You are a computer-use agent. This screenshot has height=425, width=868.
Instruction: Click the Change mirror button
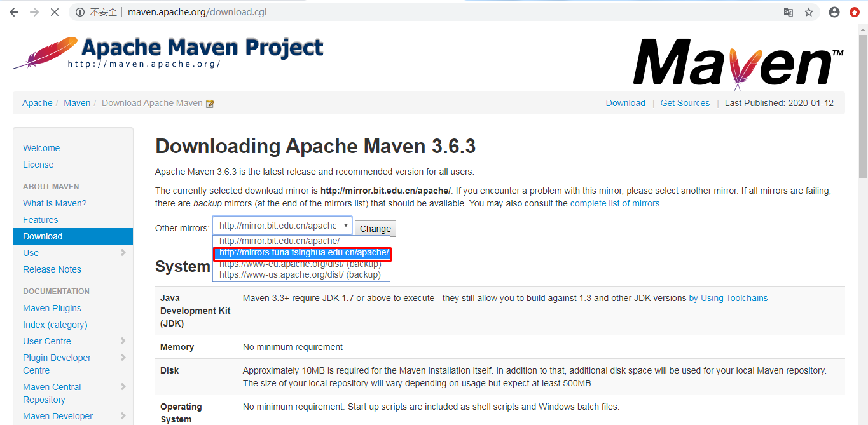click(375, 229)
